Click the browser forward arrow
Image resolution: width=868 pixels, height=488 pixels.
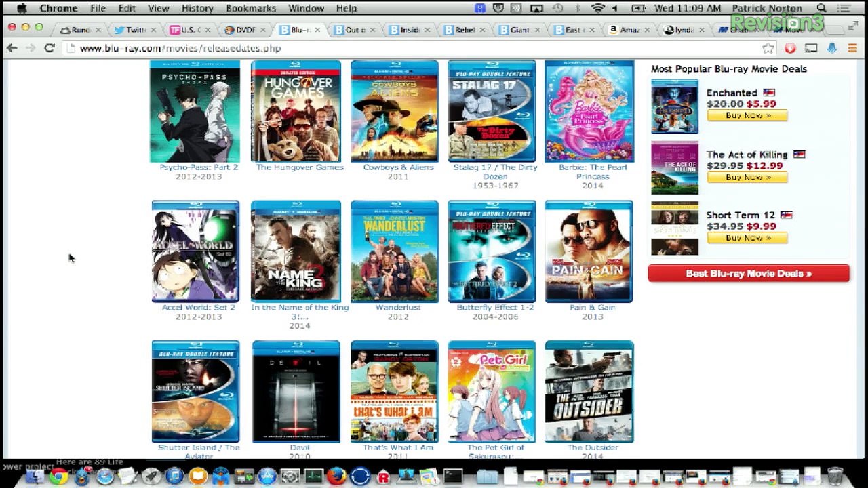coord(30,48)
